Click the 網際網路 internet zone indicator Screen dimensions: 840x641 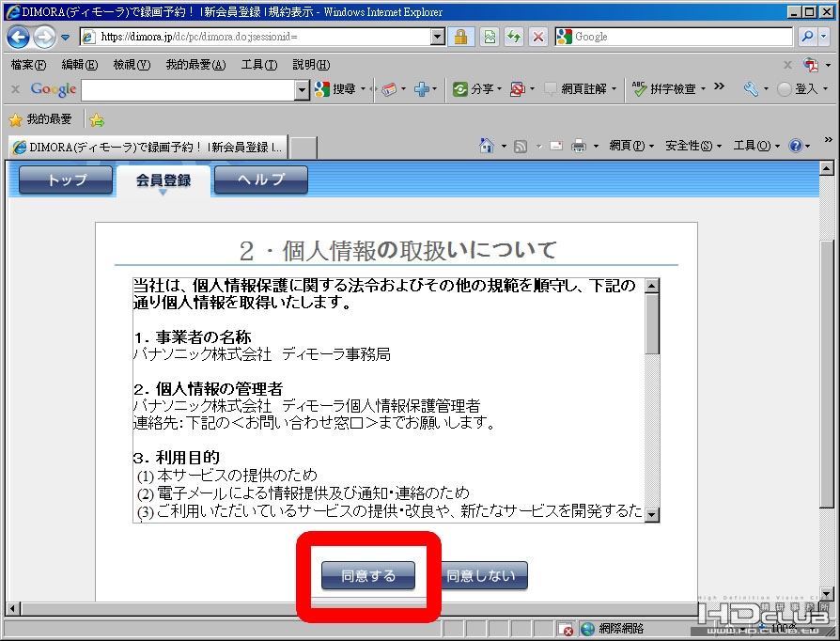(613, 629)
